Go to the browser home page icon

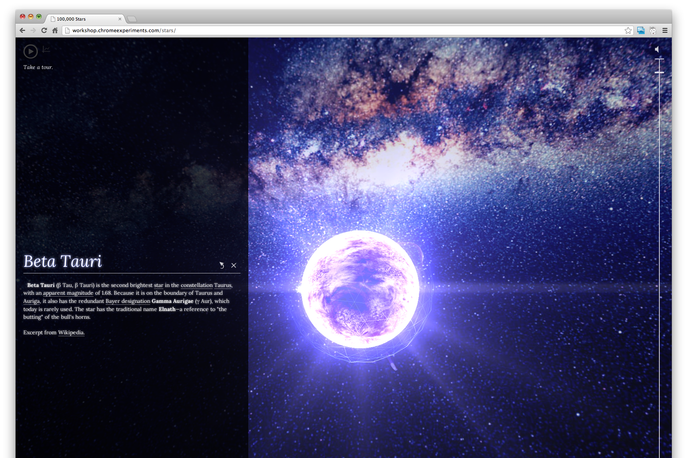[55, 30]
